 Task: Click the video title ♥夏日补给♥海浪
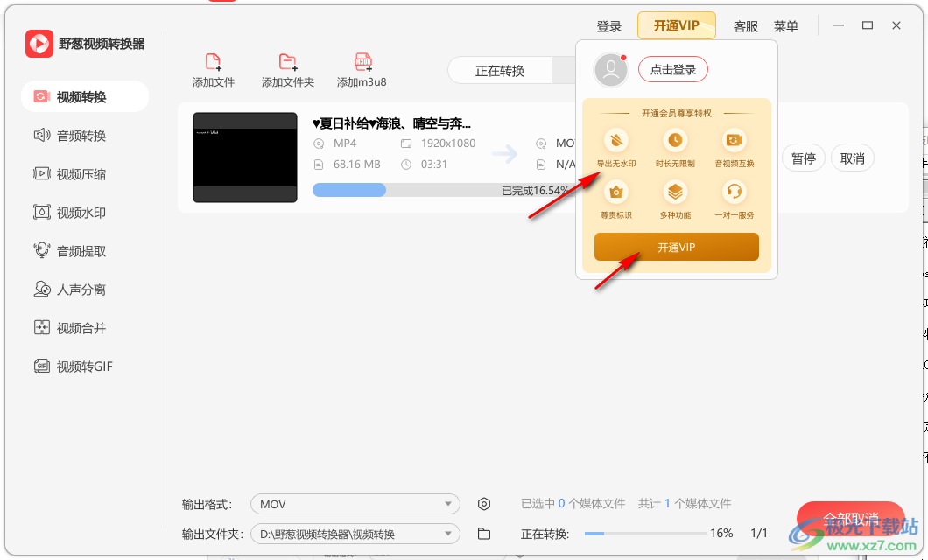pyautogui.click(x=392, y=123)
